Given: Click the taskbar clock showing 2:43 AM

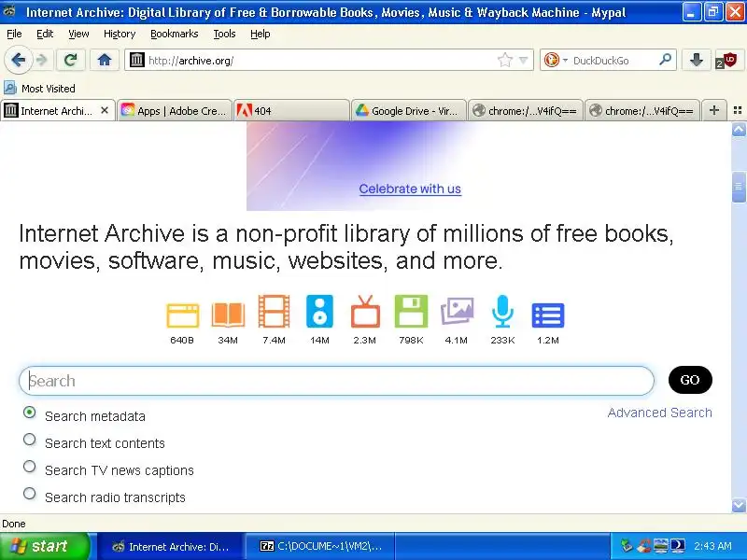Looking at the screenshot, I should pos(712,546).
